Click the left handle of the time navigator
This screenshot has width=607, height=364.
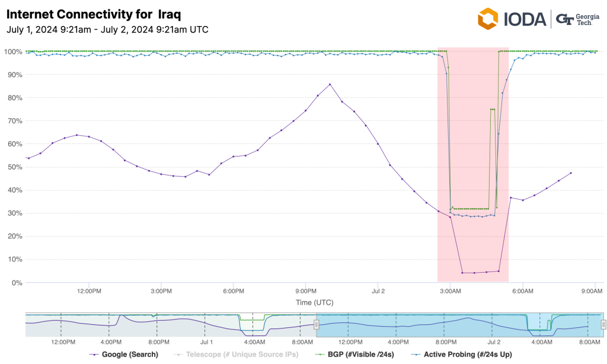316,324
